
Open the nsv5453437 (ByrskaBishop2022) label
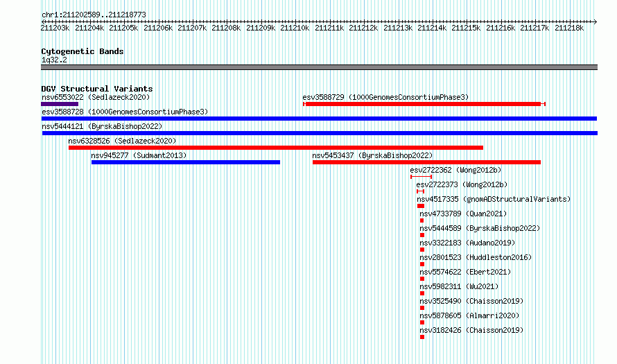coord(372,155)
